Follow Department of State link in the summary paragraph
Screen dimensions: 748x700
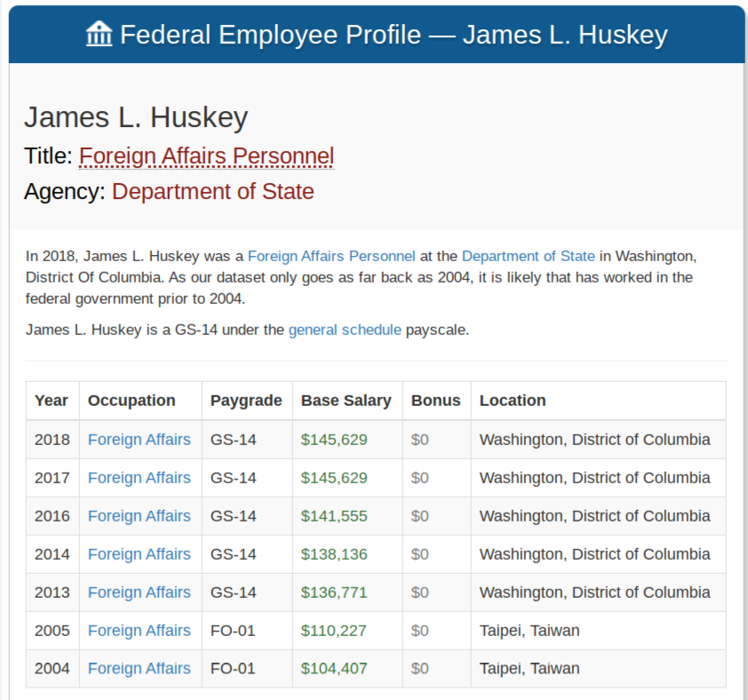pos(529,256)
